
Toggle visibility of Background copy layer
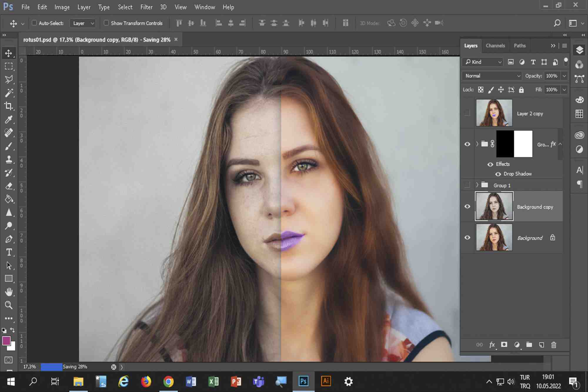pos(467,206)
